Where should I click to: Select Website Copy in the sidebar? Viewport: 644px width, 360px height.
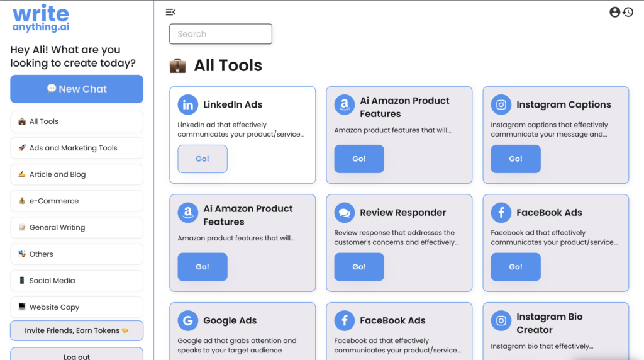[77, 307]
